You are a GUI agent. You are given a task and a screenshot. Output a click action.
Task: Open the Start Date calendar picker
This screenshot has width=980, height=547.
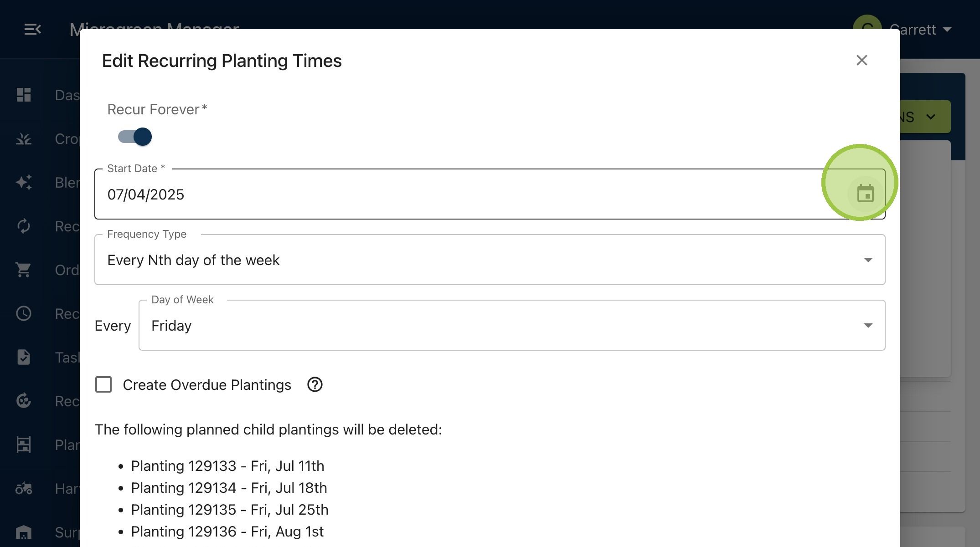pyautogui.click(x=865, y=194)
